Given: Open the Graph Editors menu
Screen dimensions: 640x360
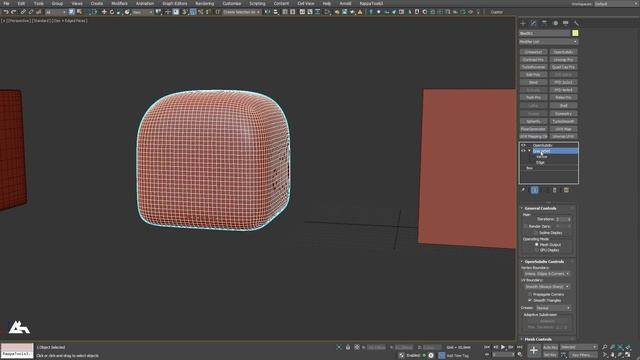Looking at the screenshot, I should (x=175, y=3).
